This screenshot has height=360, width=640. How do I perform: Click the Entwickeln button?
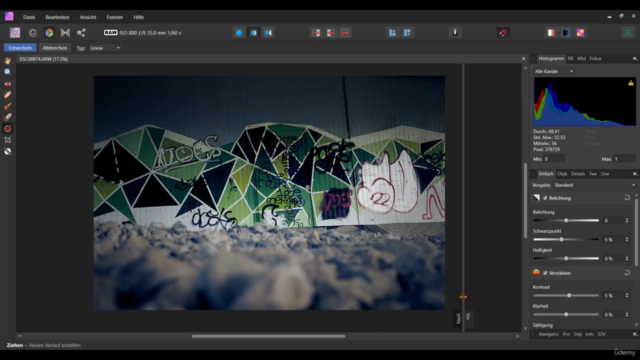coord(20,48)
